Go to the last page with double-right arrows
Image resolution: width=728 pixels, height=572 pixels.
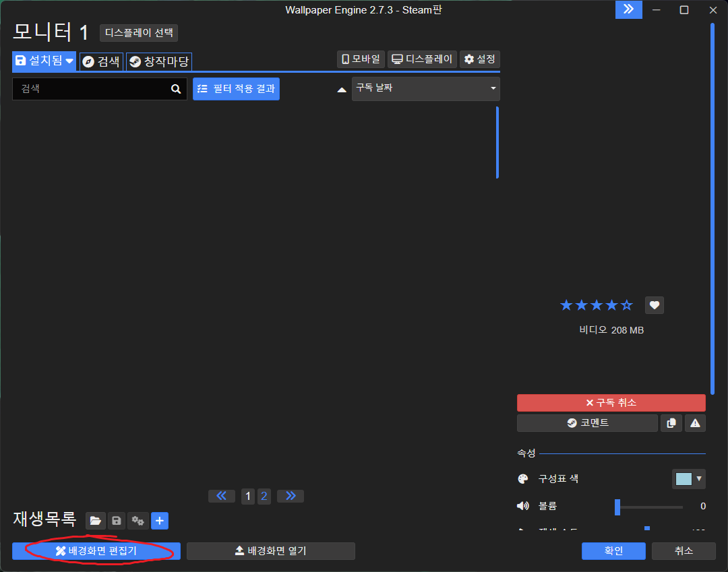pyautogui.click(x=291, y=496)
